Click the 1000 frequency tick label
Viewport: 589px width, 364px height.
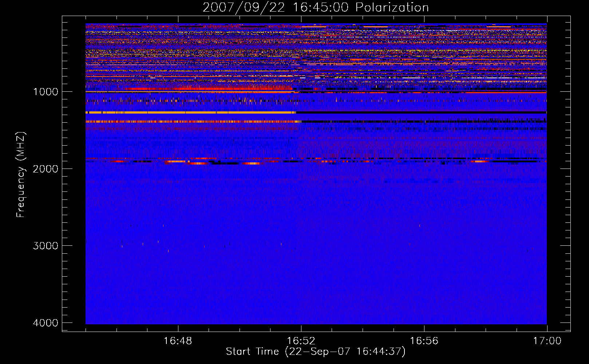pos(46,91)
